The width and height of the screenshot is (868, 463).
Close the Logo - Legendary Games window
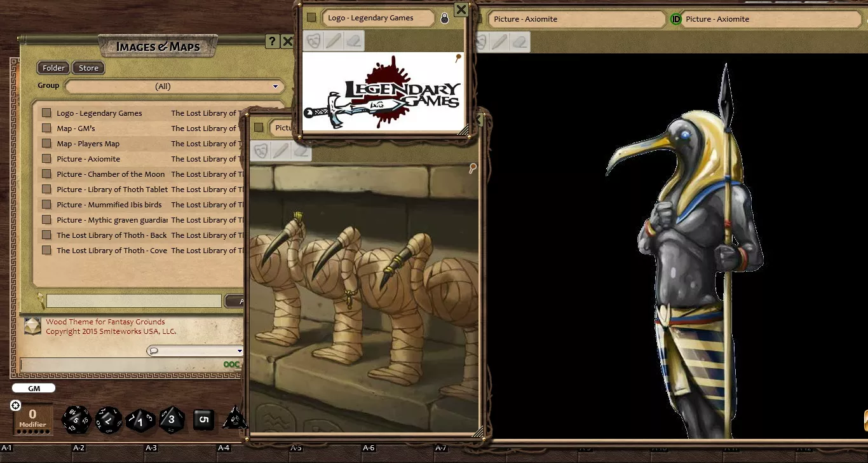tap(461, 9)
